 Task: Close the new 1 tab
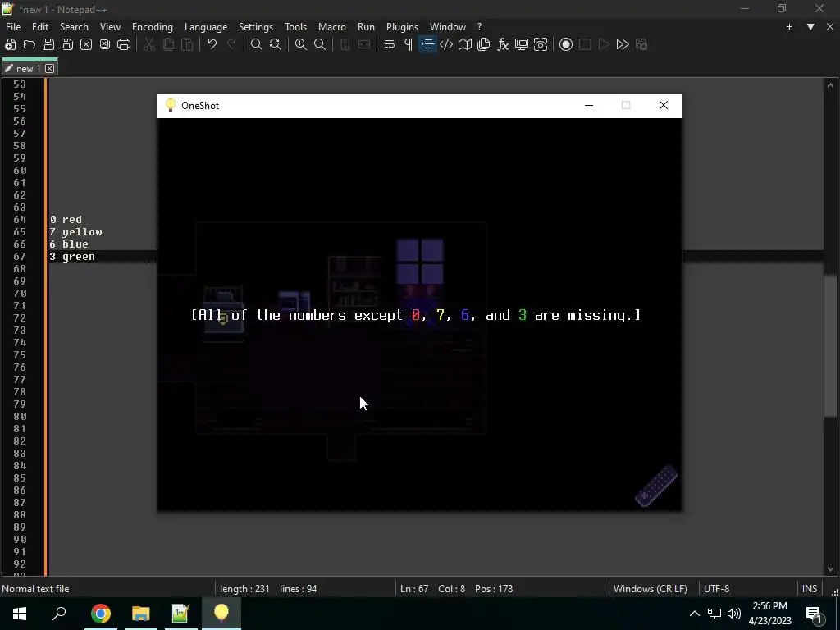click(x=50, y=69)
